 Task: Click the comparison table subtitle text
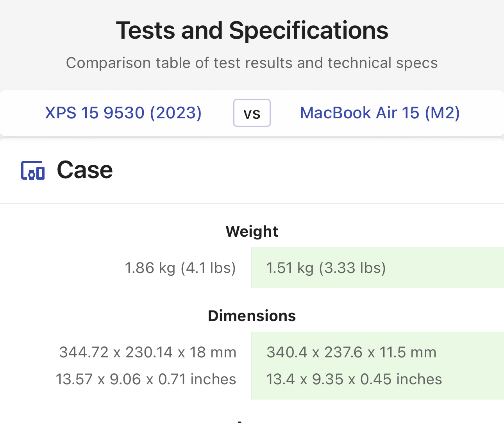(252, 63)
